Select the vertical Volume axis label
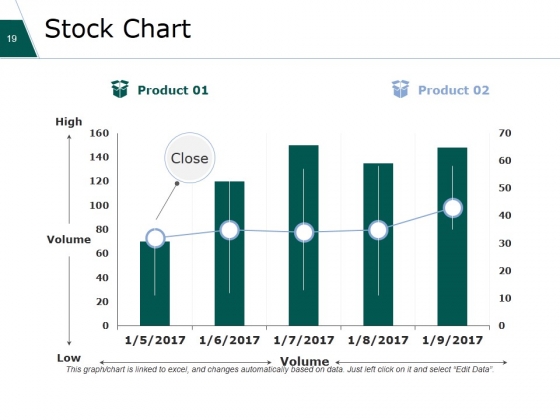The height and width of the screenshot is (420, 560). point(69,239)
